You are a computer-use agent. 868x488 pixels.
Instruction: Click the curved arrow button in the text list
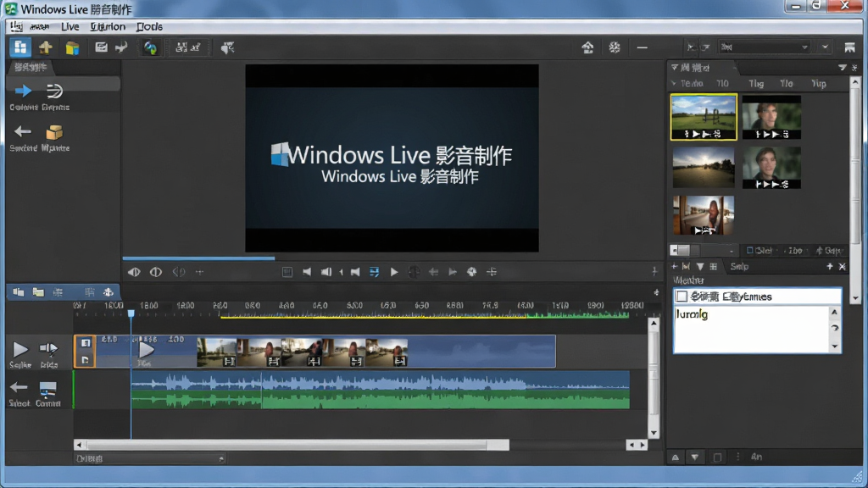tap(835, 329)
